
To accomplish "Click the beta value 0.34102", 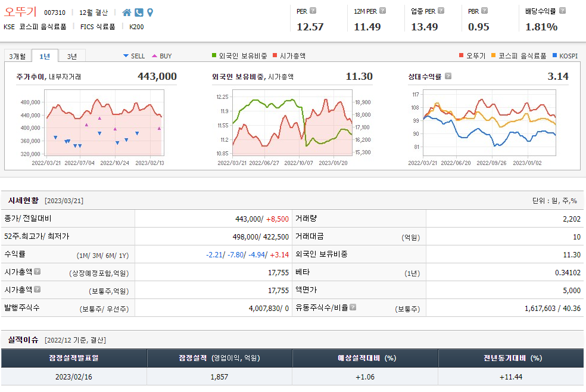I will (568, 273).
